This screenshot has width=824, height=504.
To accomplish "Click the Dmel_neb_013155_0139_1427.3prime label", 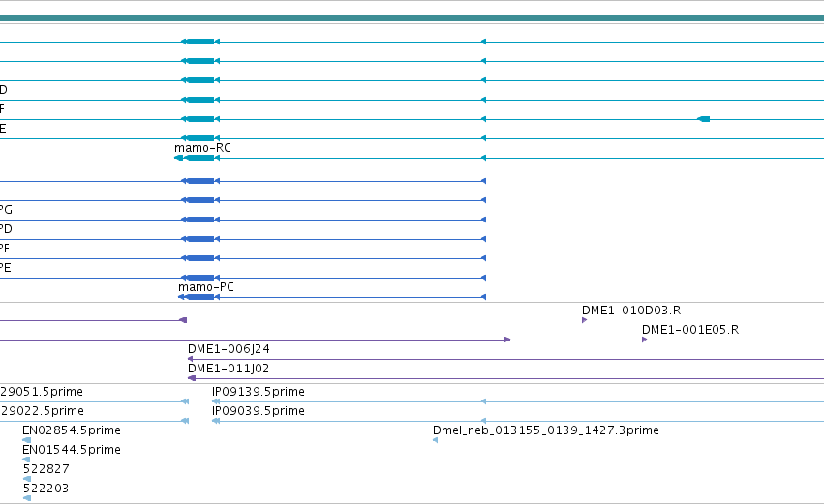I will (545, 430).
